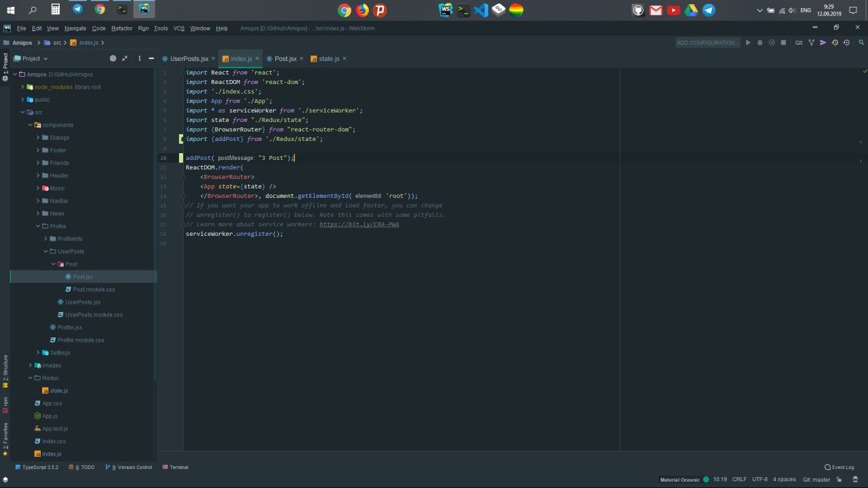Open Git history clock icon
868x488 pixels.
tap(835, 43)
